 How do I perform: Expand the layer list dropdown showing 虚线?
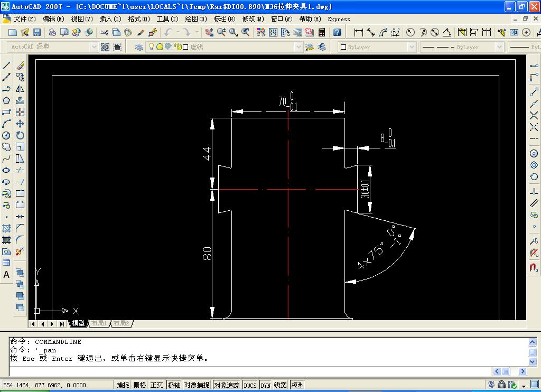[x=299, y=47]
